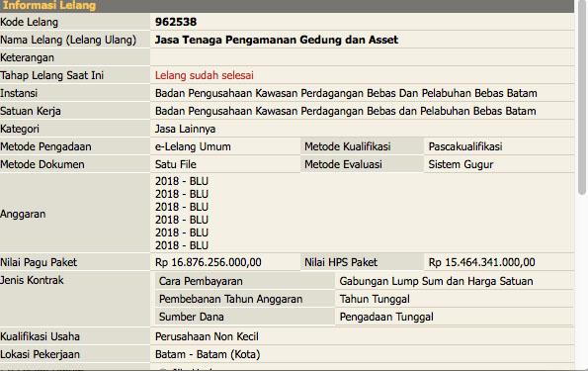This screenshot has width=588, height=371.
Task: Click the 'Perusahaan Non Kecil' value
Action: click(x=207, y=336)
